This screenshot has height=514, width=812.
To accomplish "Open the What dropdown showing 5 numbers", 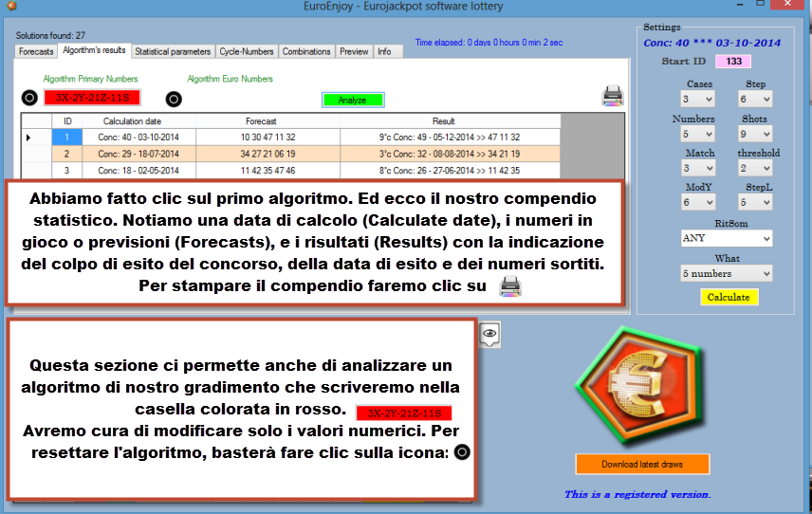I will tap(727, 273).
